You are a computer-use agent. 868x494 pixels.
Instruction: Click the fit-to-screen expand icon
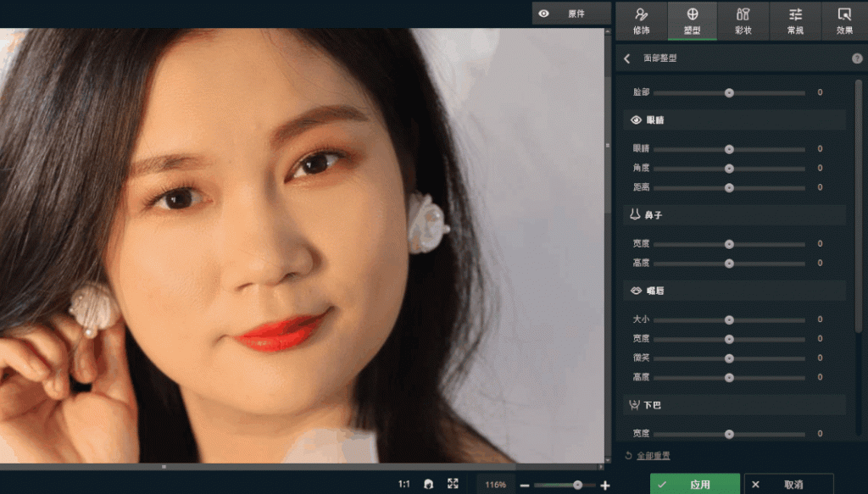453,484
